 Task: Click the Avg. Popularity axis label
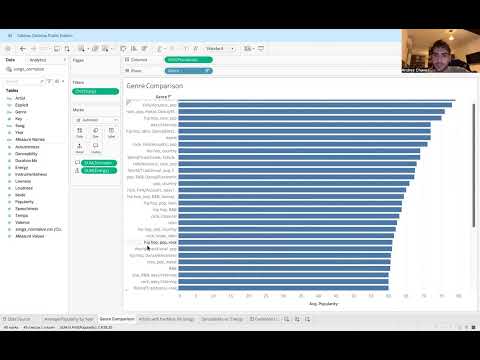(323, 304)
